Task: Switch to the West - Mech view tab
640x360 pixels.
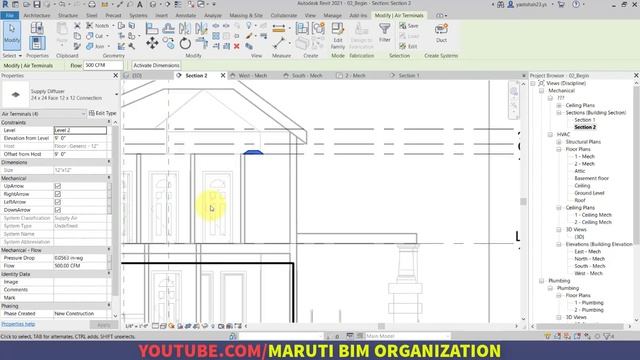Action: click(252, 76)
